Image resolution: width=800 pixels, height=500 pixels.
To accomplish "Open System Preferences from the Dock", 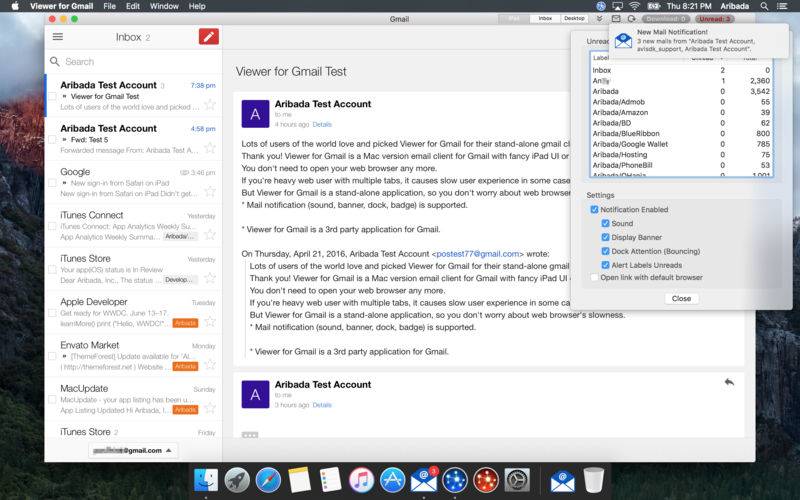I will click(x=517, y=480).
